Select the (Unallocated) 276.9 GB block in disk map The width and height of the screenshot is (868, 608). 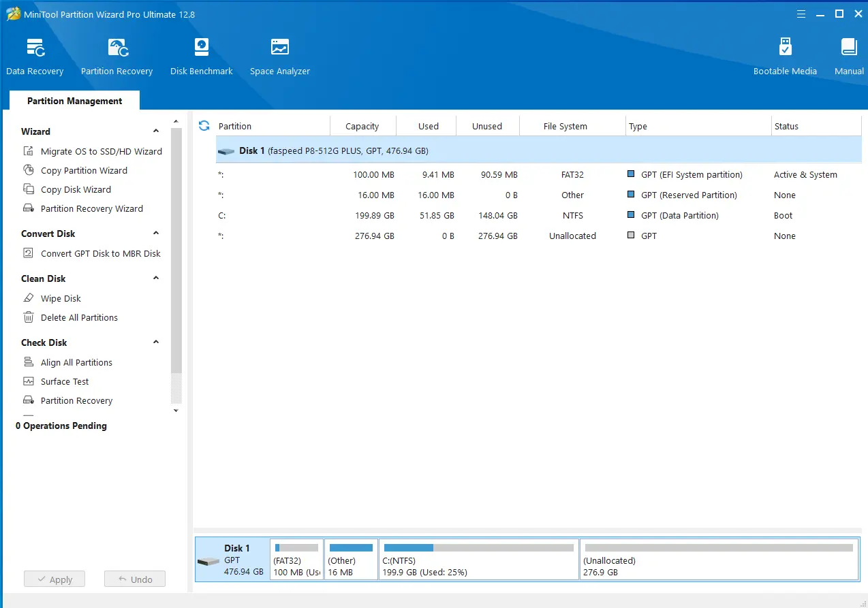pyautogui.click(x=719, y=560)
